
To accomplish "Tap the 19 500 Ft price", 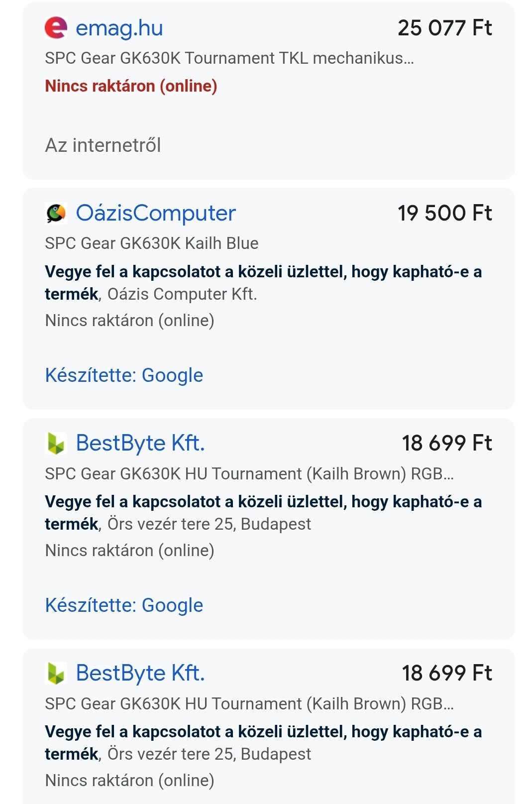I will pos(444,213).
